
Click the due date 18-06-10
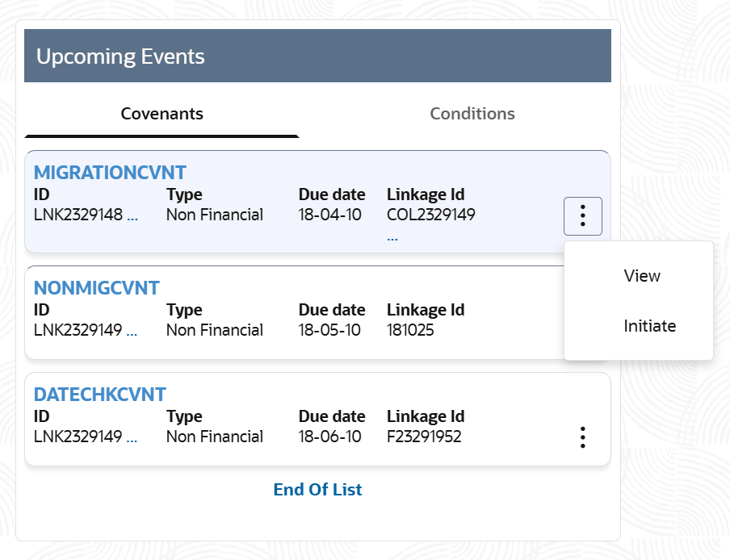tap(329, 437)
